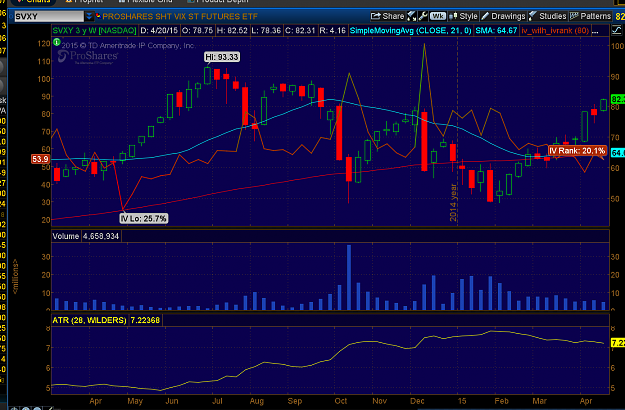Expand the header ellipsis for more studies
Image resolution: width=625 pixels, height=410 pixels.
tap(595, 31)
